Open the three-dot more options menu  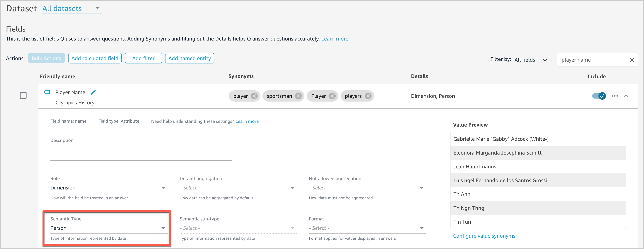615,96
